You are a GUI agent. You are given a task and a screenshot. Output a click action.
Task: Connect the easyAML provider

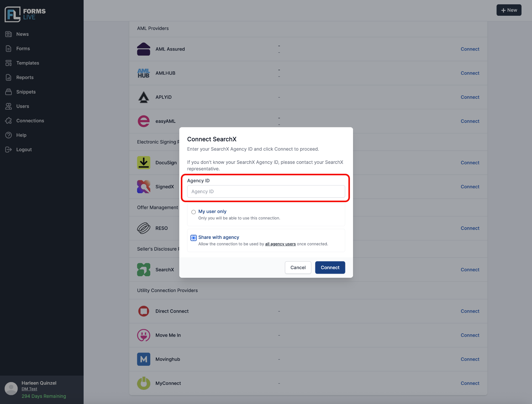470,121
